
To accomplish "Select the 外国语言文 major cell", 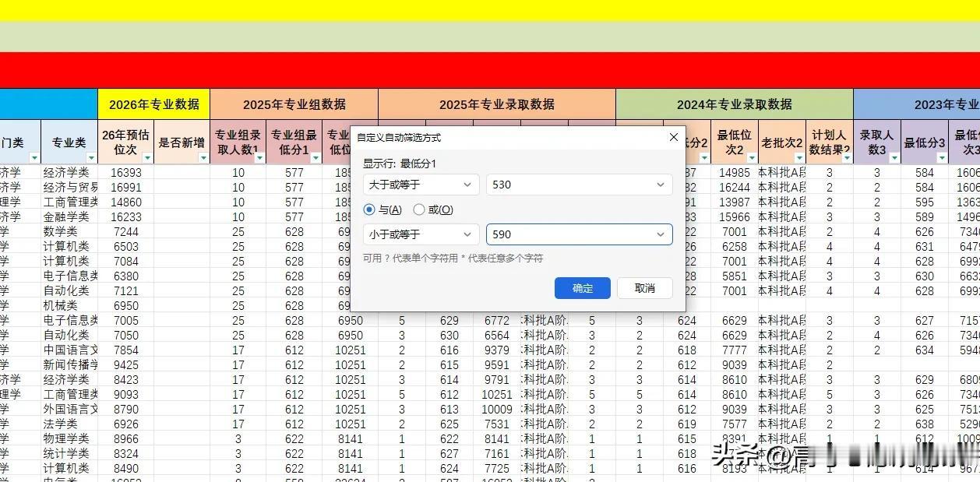I will [70, 410].
